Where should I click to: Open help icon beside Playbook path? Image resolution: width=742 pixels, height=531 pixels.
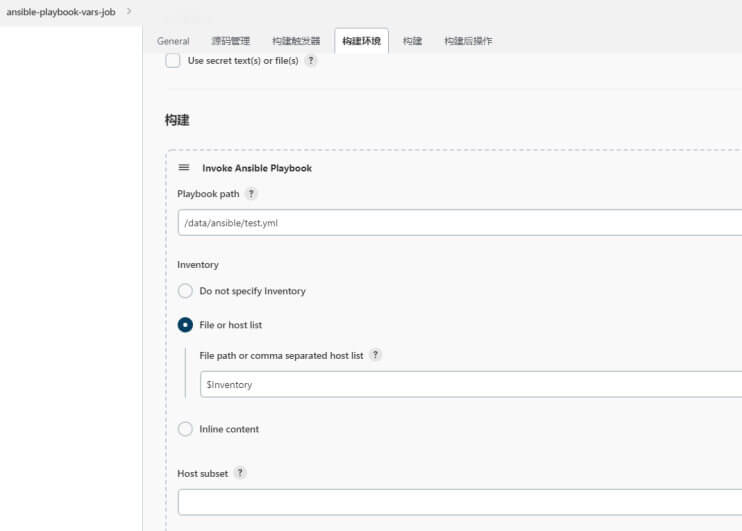[x=251, y=194]
